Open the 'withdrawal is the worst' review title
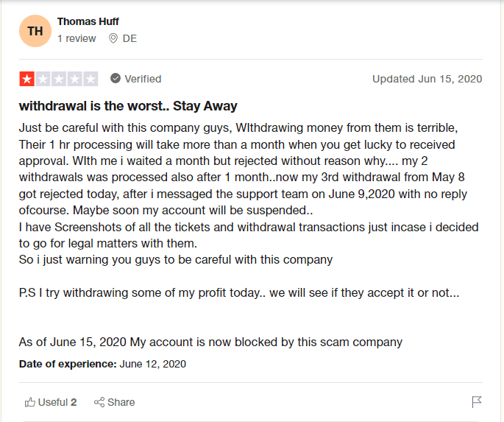This screenshot has width=504, height=422. [x=128, y=106]
